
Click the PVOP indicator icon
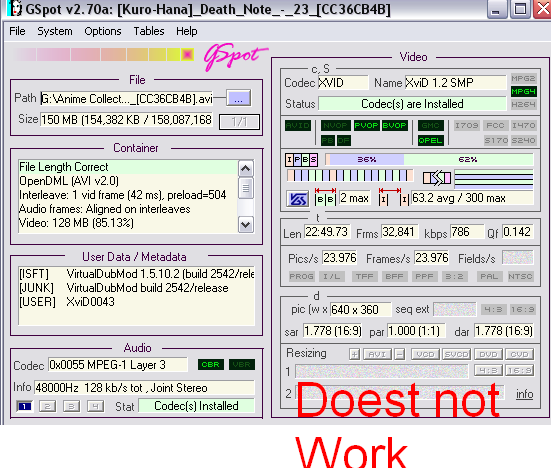(x=366, y=126)
